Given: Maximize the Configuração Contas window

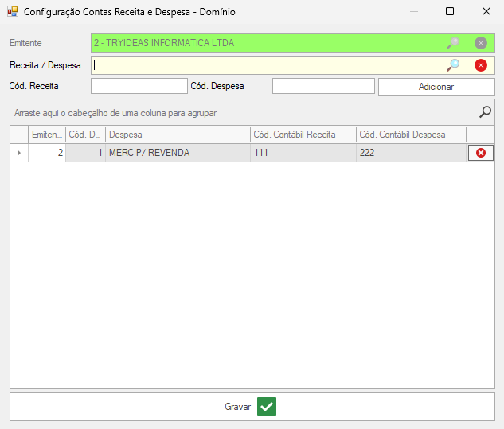Looking at the screenshot, I should pos(450,12).
